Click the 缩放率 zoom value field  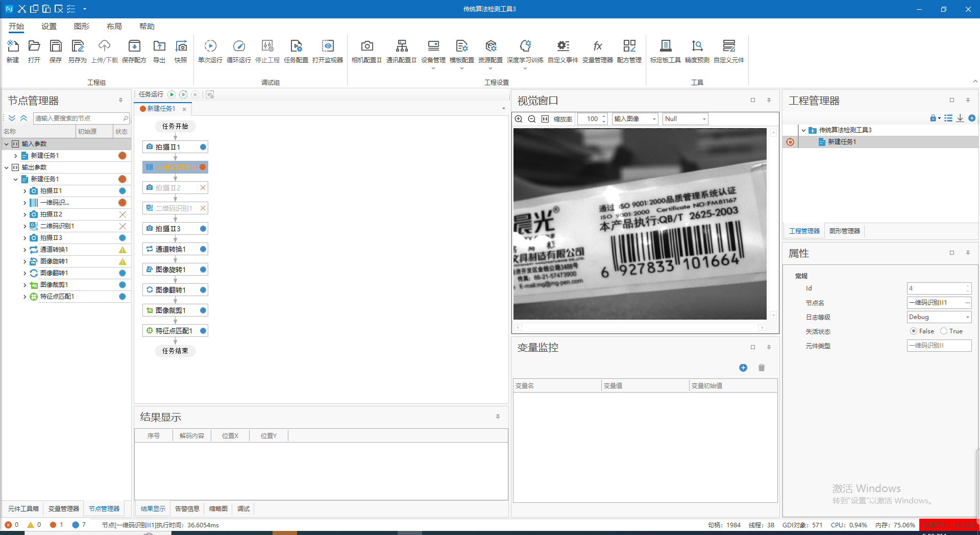click(592, 119)
